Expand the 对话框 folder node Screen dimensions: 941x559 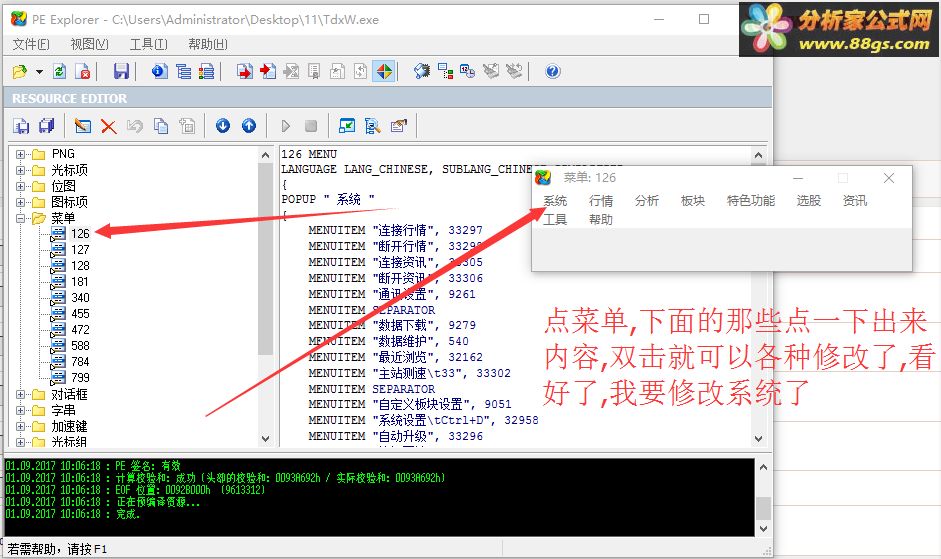pyautogui.click(x=20, y=394)
